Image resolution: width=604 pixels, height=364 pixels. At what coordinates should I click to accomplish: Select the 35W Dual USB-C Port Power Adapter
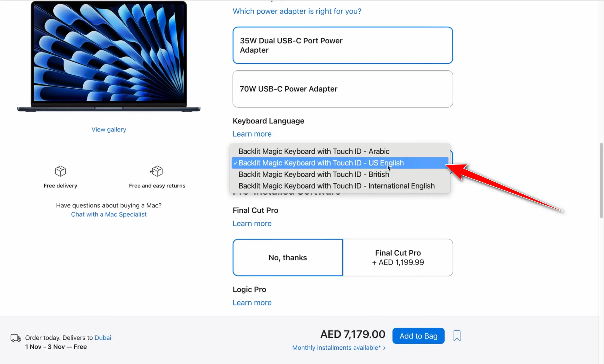pyautogui.click(x=342, y=45)
